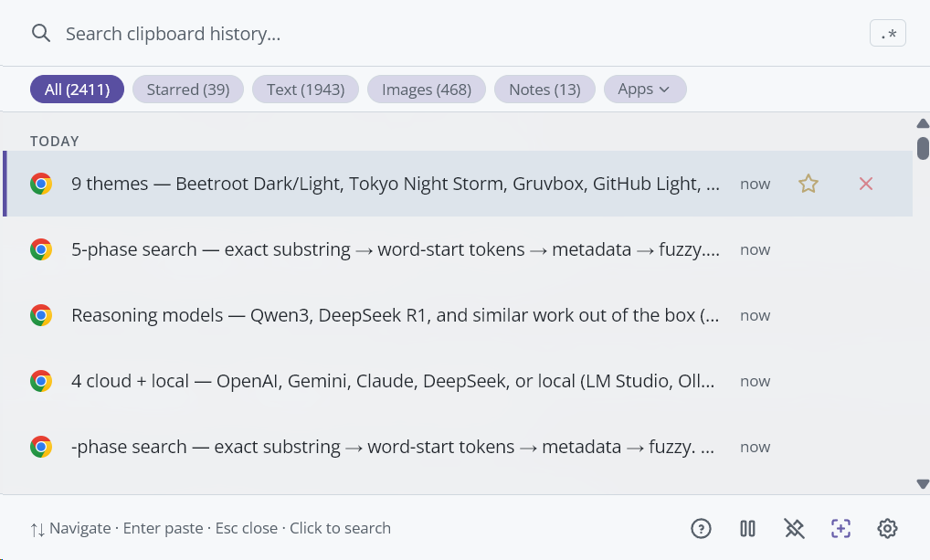Pause clipboard capture with the pause icon
Image resolution: width=930 pixels, height=560 pixels.
(x=747, y=528)
